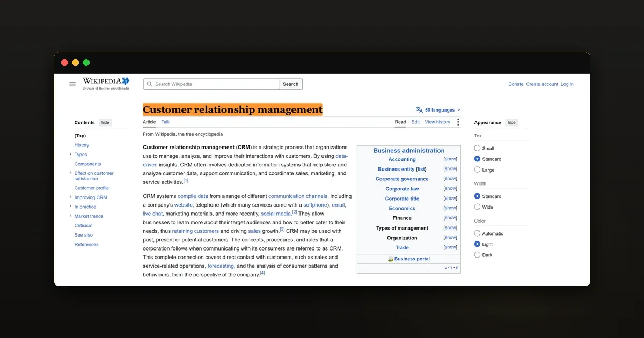
Task: Click the Donate link
Action: point(516,84)
